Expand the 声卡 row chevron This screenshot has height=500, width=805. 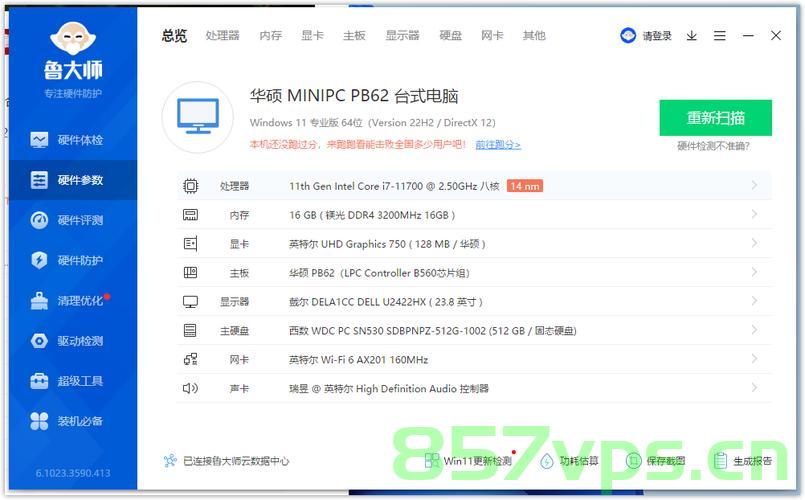[x=754, y=388]
